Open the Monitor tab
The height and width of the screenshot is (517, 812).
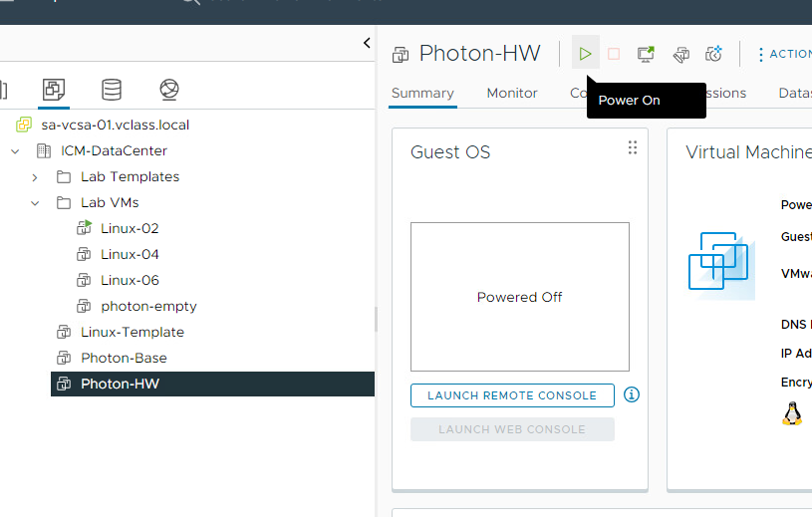512,94
